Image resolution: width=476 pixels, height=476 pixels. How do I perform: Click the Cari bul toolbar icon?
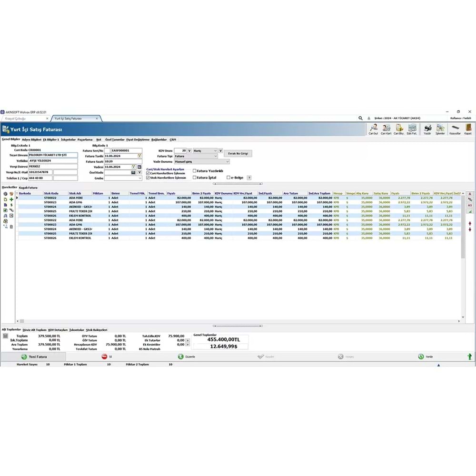(x=374, y=129)
